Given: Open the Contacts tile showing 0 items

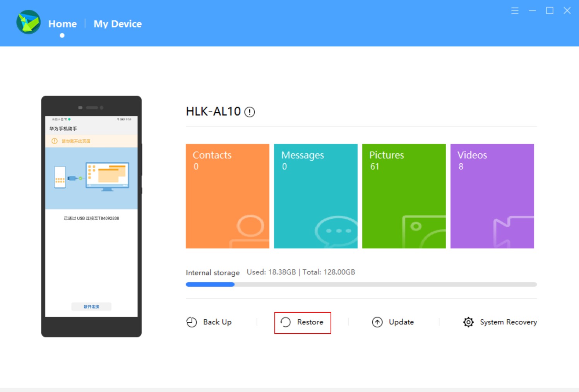Looking at the screenshot, I should [227, 196].
